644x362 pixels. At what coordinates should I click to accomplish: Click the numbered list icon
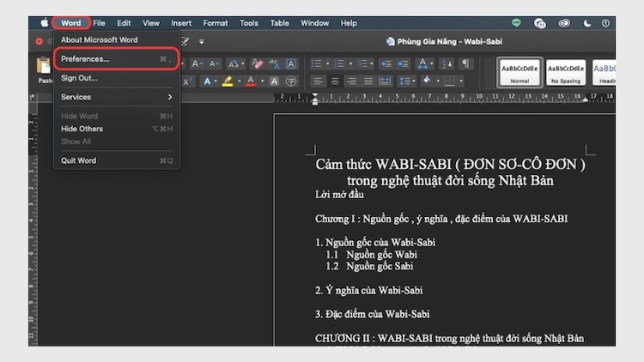click(339, 63)
